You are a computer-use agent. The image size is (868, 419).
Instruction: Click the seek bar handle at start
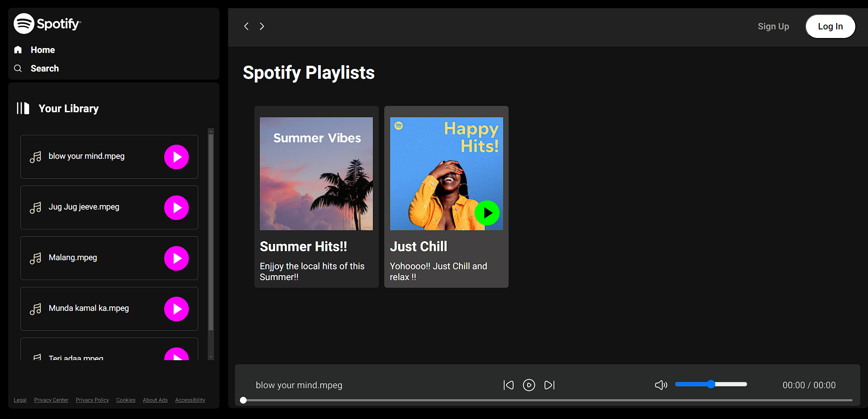coord(243,400)
